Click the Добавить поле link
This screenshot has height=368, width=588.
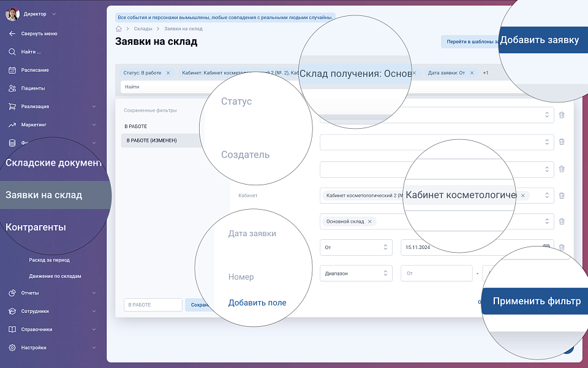point(257,302)
